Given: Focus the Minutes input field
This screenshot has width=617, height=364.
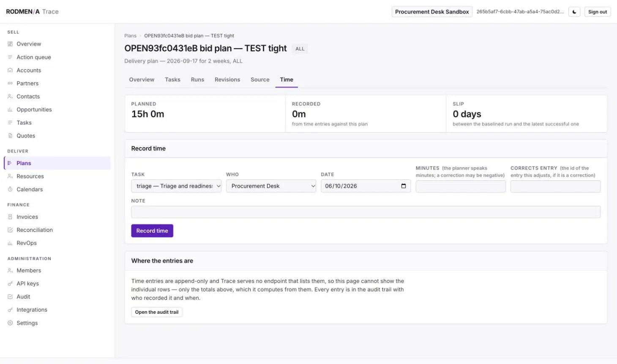Looking at the screenshot, I should point(461,186).
